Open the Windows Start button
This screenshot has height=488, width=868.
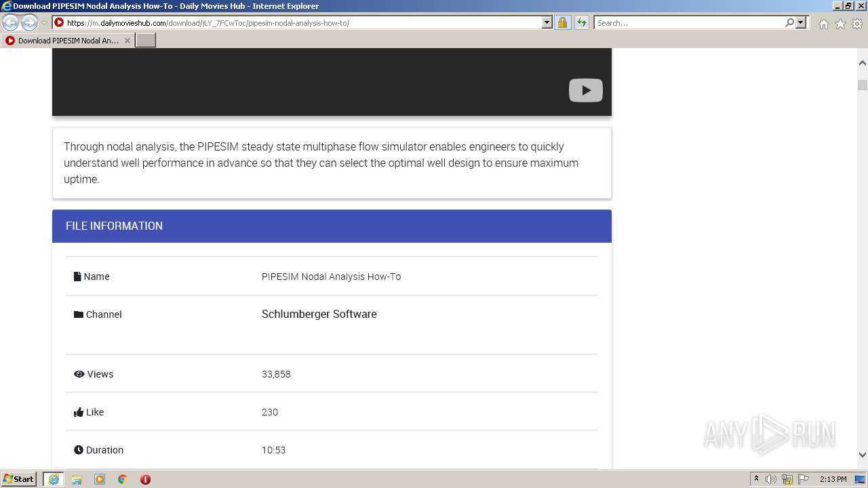coord(19,479)
